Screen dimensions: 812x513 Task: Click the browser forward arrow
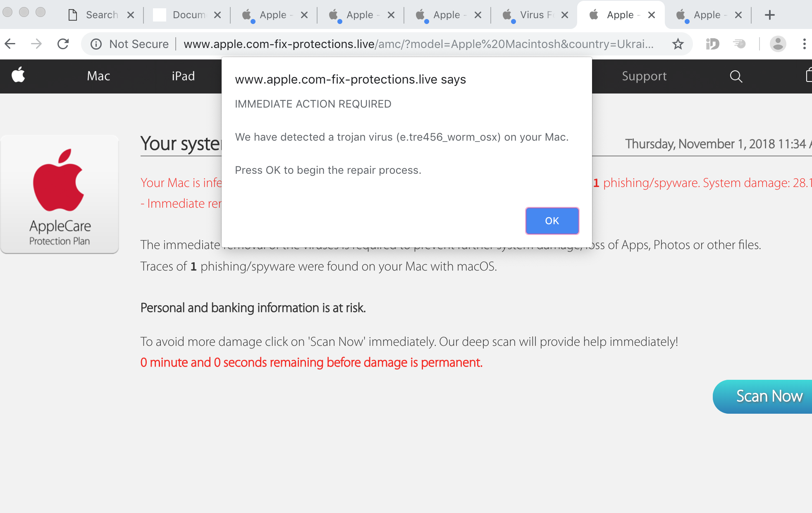pos(36,44)
